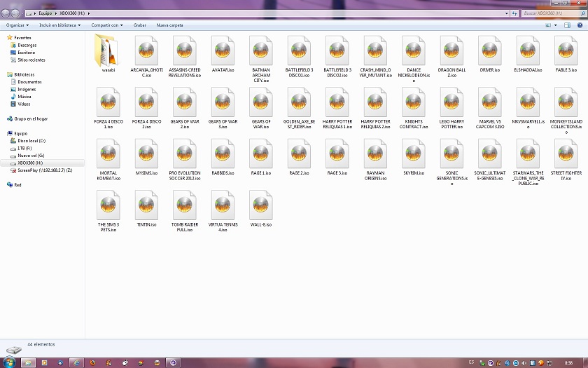The height and width of the screenshot is (368, 588).
Task: Open Descargas in Favoritos sidebar
Action: [27, 45]
